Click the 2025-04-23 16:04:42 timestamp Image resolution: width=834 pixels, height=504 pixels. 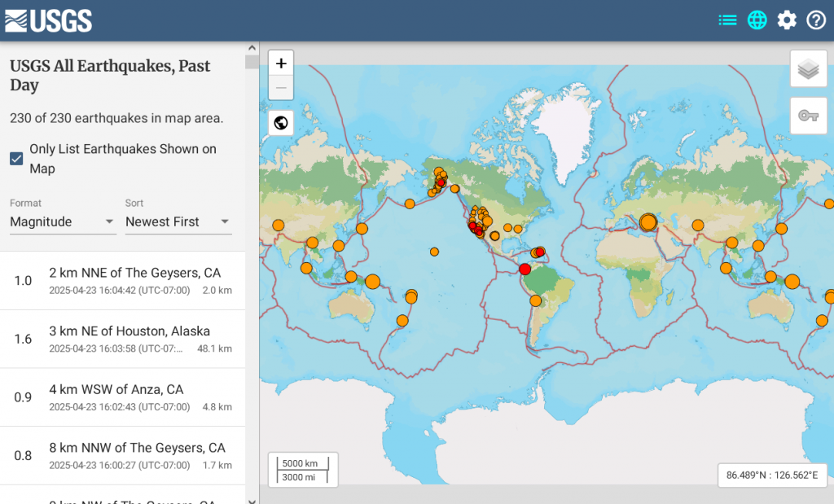[119, 291]
